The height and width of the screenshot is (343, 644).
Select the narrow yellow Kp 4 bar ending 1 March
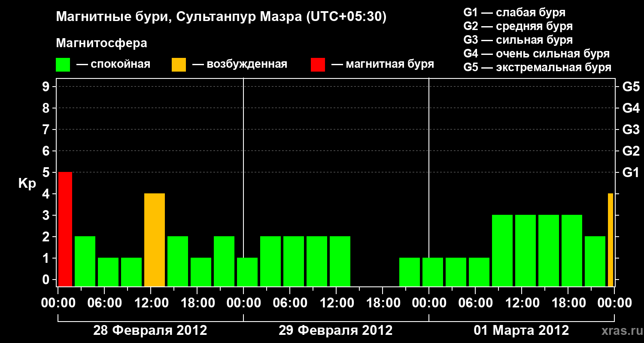pyautogui.click(x=611, y=240)
